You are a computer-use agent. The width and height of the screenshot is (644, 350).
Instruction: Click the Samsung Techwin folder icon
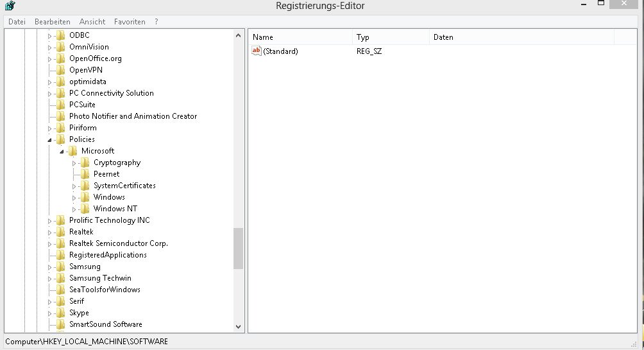pos(61,278)
